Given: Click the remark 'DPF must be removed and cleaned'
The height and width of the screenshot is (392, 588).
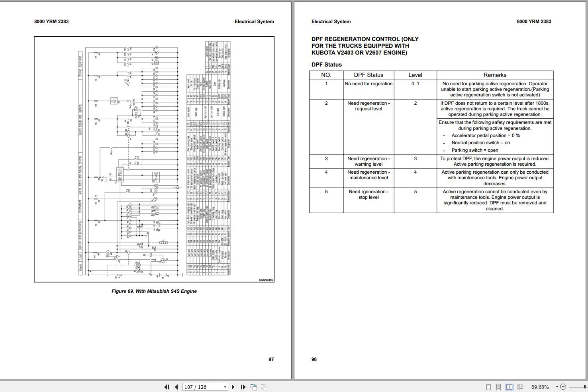Looking at the screenshot, I should click(495, 206).
